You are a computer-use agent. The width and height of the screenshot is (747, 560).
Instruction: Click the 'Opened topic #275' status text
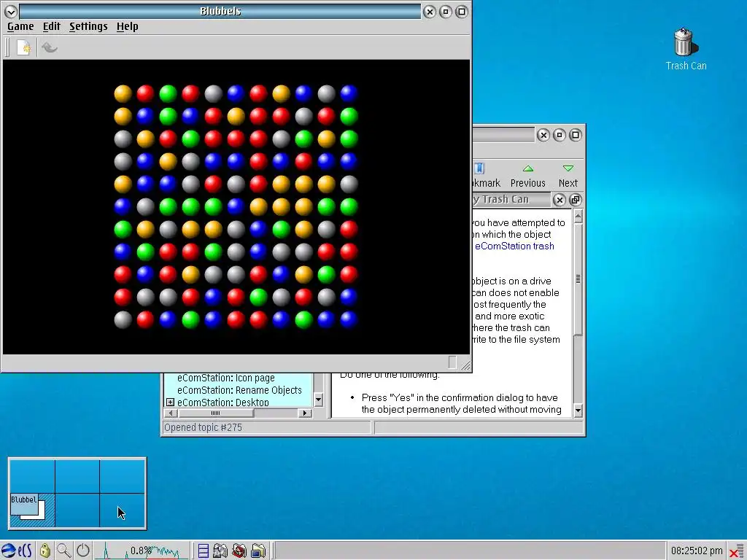click(x=203, y=427)
